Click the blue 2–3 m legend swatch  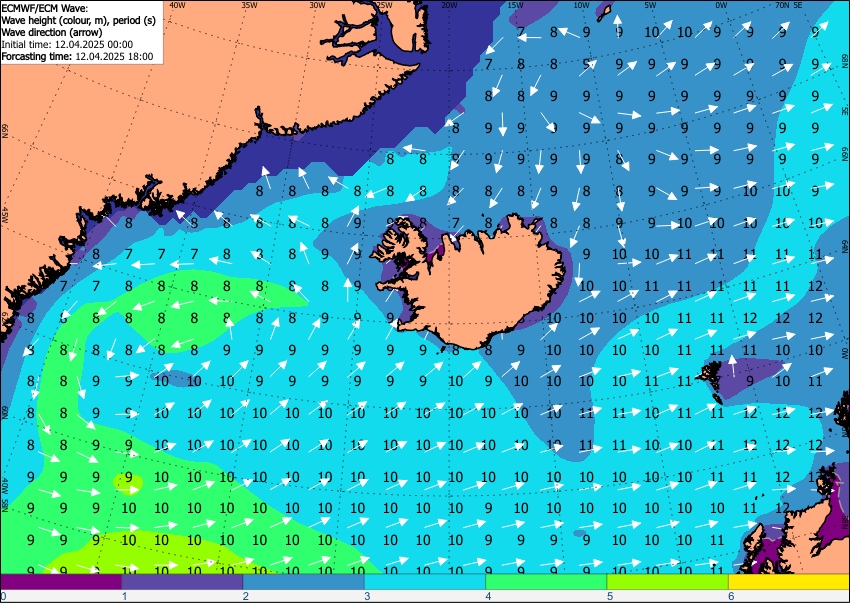[304, 581]
